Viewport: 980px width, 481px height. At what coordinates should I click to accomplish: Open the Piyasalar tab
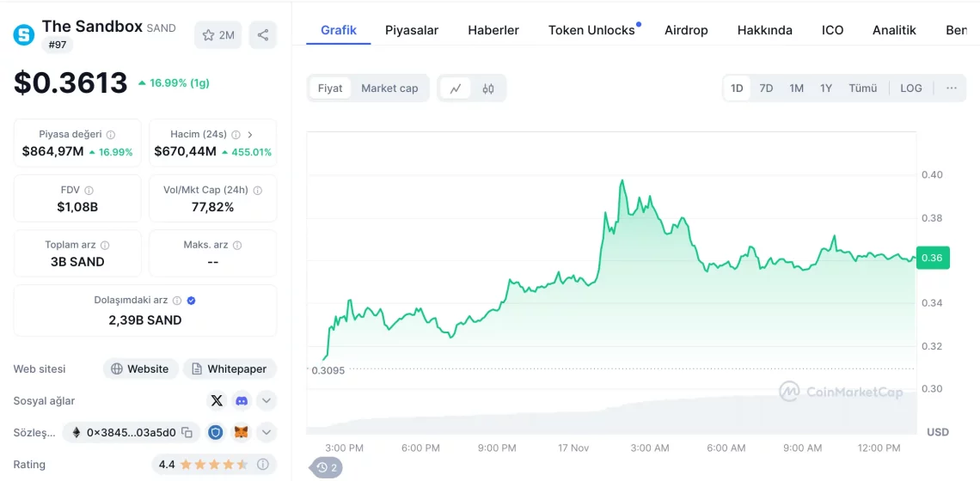(411, 30)
